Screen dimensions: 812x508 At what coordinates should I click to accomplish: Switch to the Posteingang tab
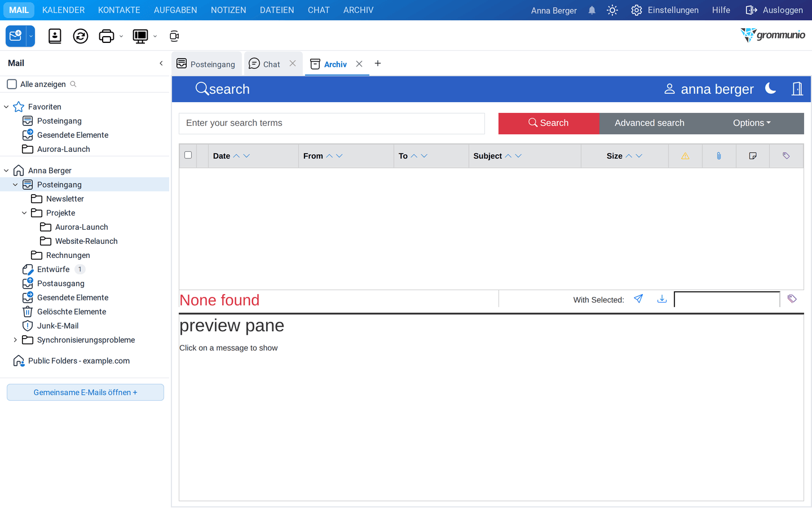[x=206, y=64]
